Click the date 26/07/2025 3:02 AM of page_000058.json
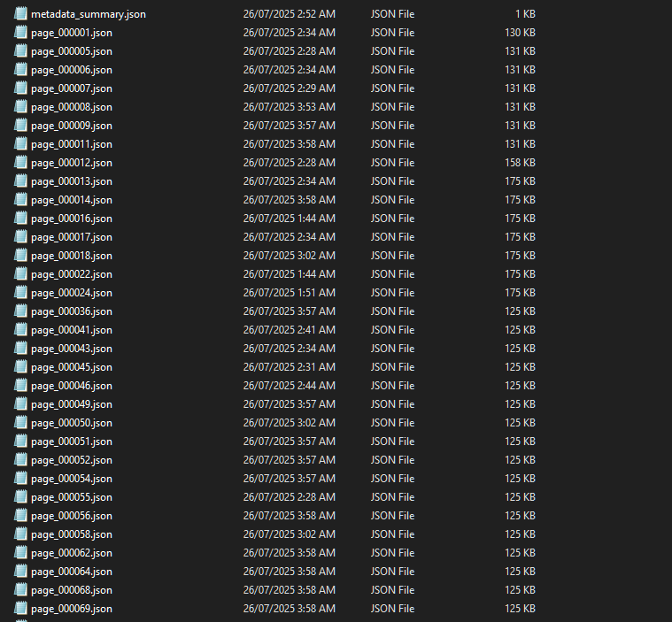672x622 pixels. point(290,534)
